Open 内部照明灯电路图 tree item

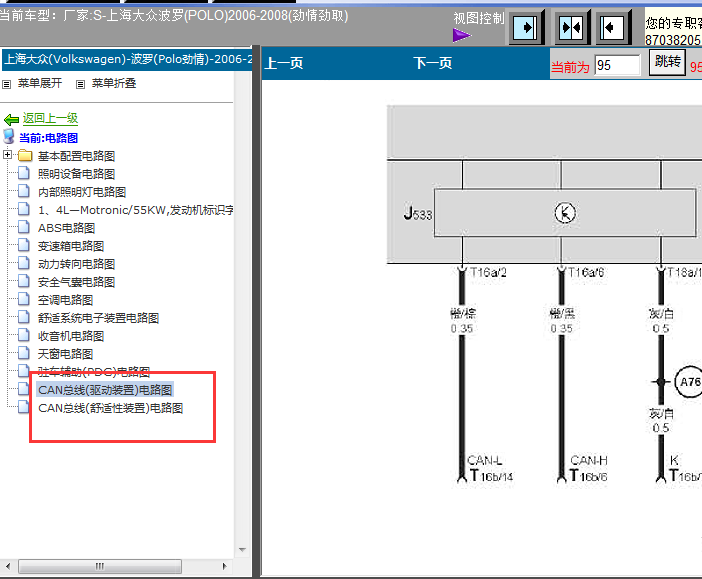pos(82,192)
